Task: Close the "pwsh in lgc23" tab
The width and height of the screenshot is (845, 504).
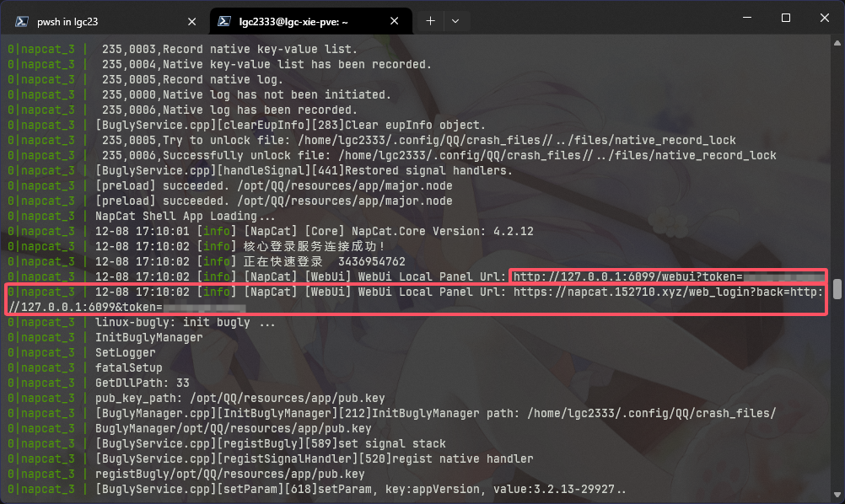Action: 192,21
